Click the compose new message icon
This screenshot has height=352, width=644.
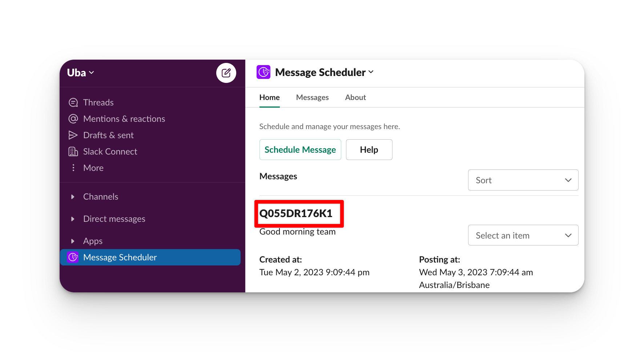226,73
